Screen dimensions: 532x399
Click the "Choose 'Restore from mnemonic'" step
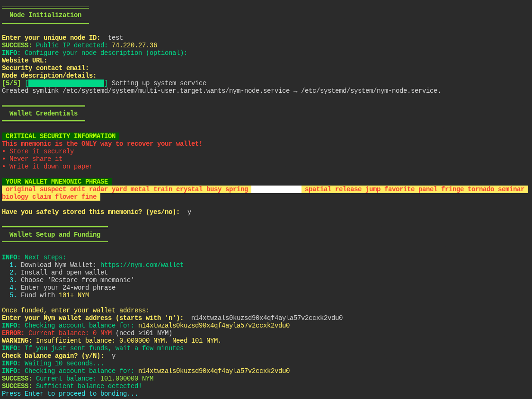[x=77, y=280]
